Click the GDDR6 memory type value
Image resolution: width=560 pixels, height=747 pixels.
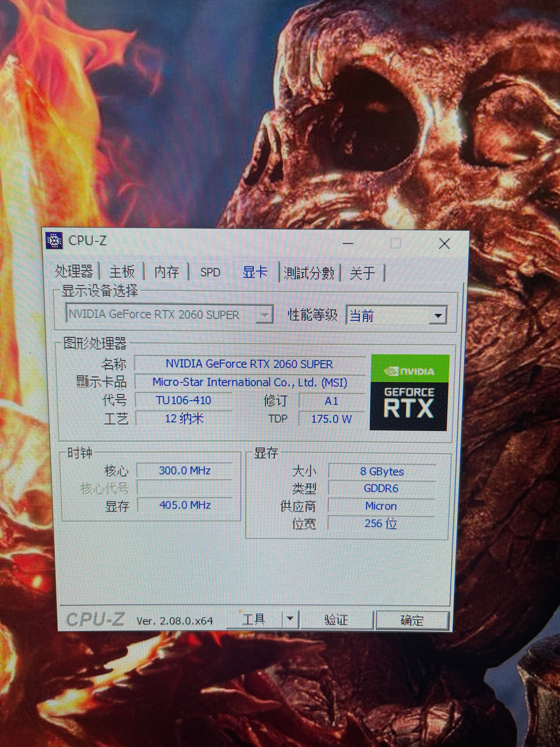click(x=381, y=488)
